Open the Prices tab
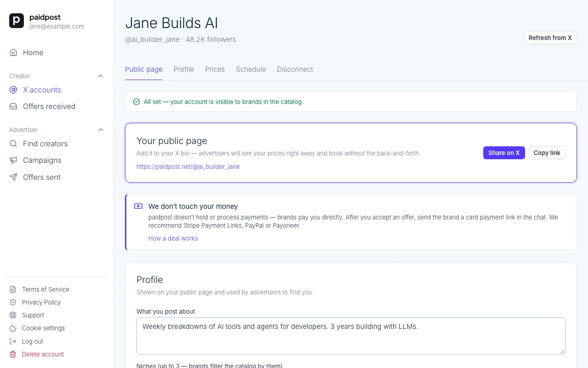Screen dimensions: 588x368 tap(215, 69)
